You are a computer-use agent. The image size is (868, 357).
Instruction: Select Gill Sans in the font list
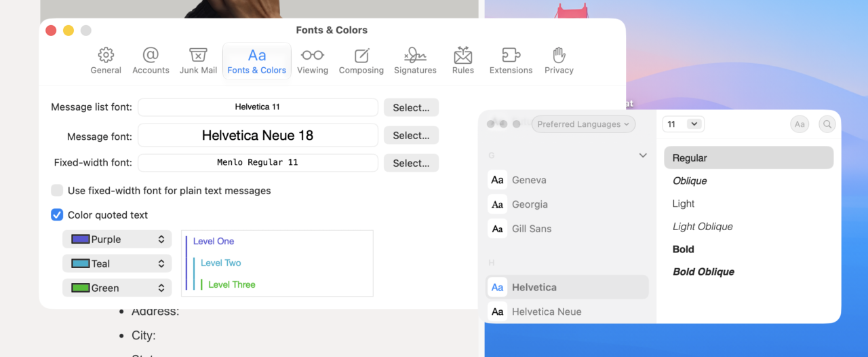(x=567, y=229)
